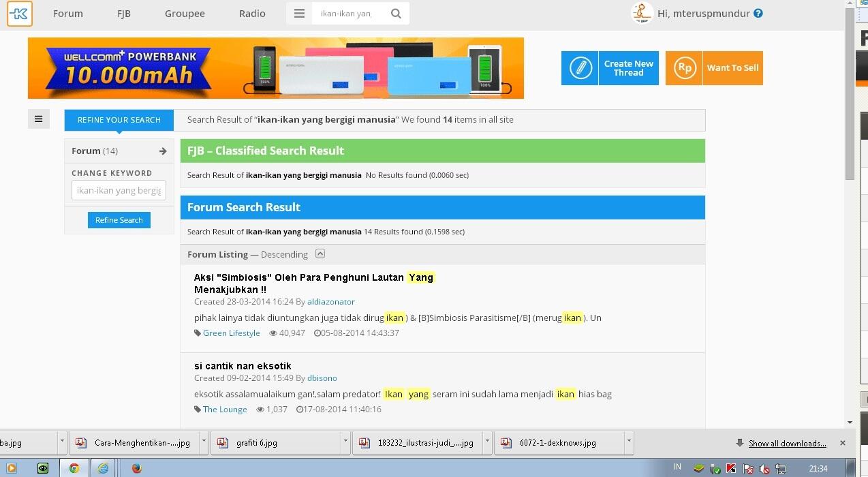
Task: Click the magnifier search icon
Action: [397, 14]
